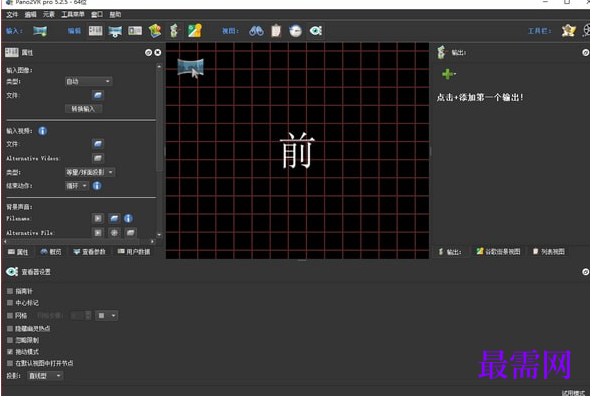This screenshot has width=590, height=396.
Task: Browse for Alternative Videos file
Action: 98,158
